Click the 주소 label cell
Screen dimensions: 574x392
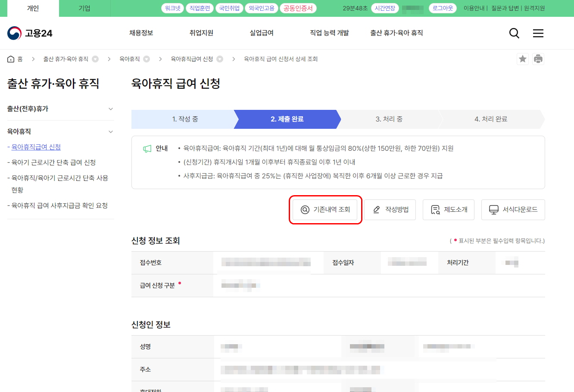(172, 370)
